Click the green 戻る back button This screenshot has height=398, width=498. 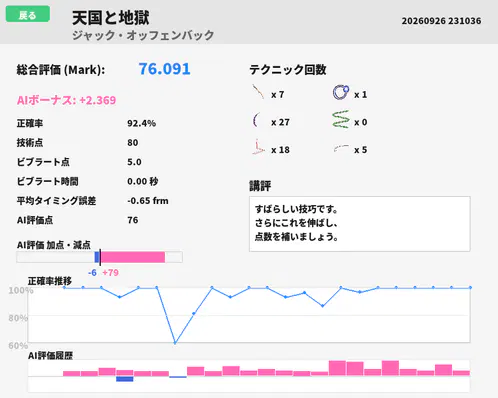pyautogui.click(x=28, y=14)
